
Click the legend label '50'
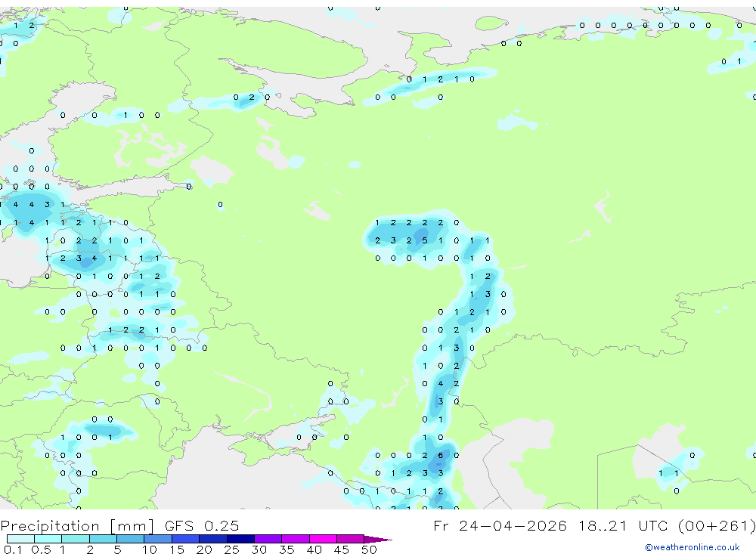[x=369, y=549]
